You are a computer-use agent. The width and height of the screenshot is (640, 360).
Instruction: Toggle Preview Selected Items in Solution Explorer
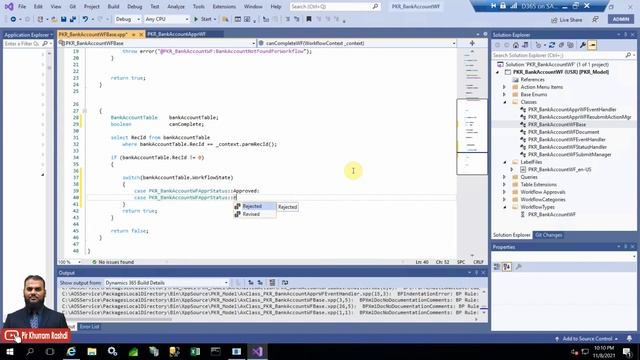592,45
